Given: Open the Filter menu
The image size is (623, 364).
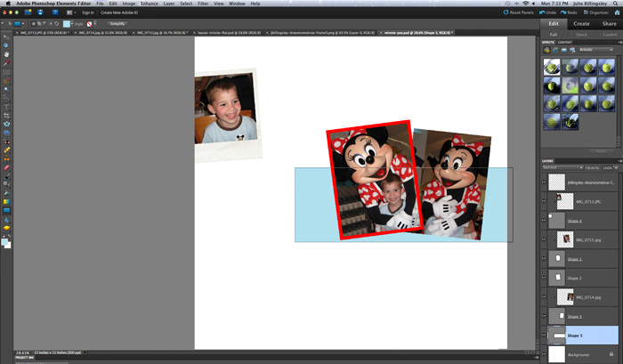Looking at the screenshot, I should pyautogui.click(x=203, y=4).
